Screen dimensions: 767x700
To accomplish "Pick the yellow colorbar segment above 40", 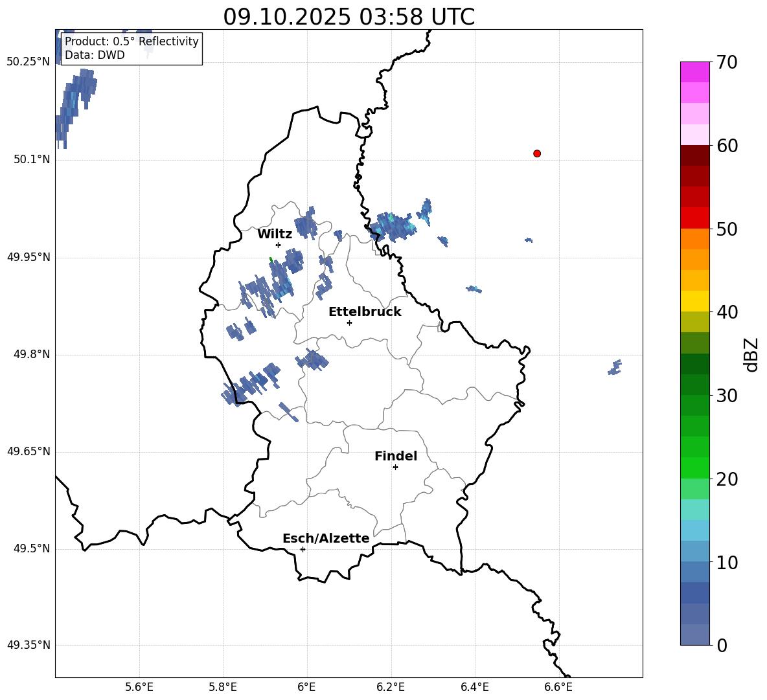I will point(694,302).
